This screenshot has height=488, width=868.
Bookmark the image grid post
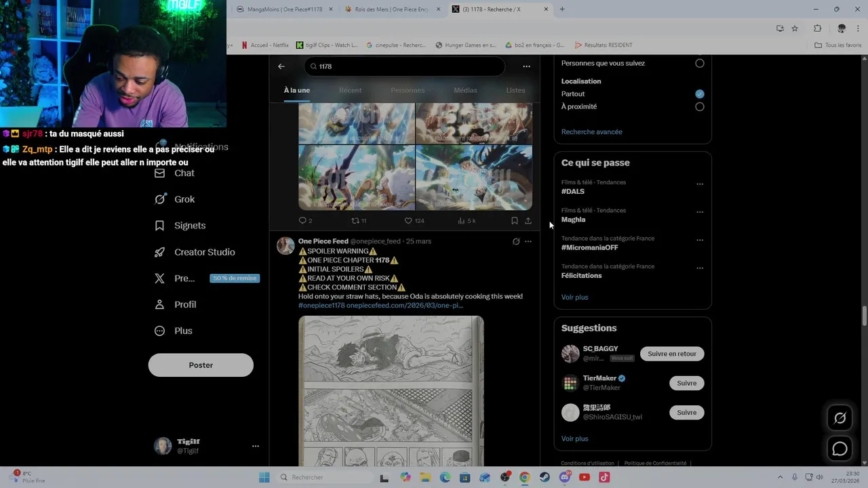514,221
